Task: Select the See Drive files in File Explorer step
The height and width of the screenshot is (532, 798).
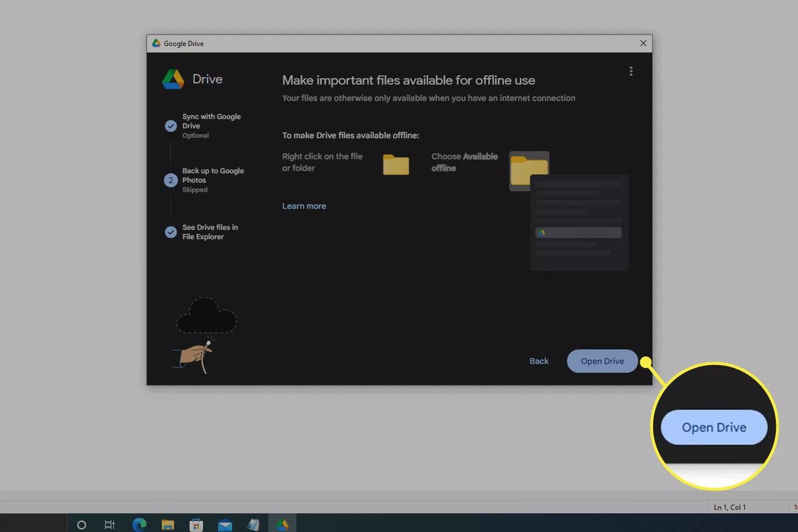Action: click(210, 231)
